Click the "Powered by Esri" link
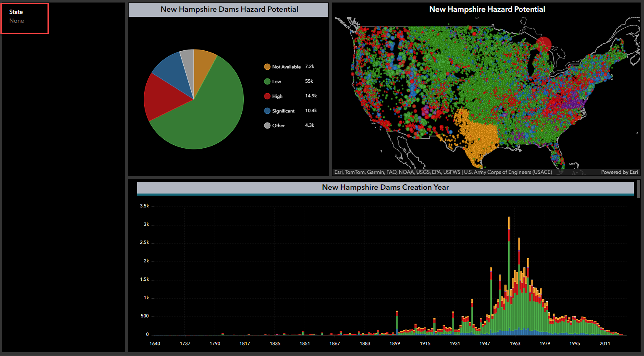 click(x=619, y=172)
